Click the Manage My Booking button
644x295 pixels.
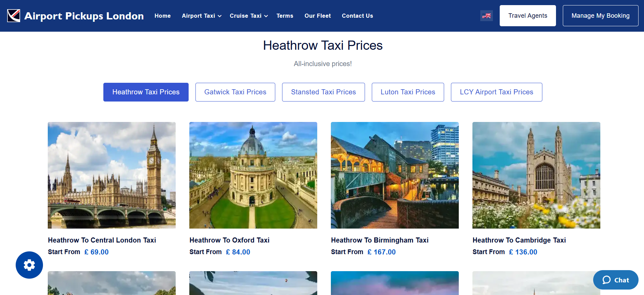pos(600,16)
